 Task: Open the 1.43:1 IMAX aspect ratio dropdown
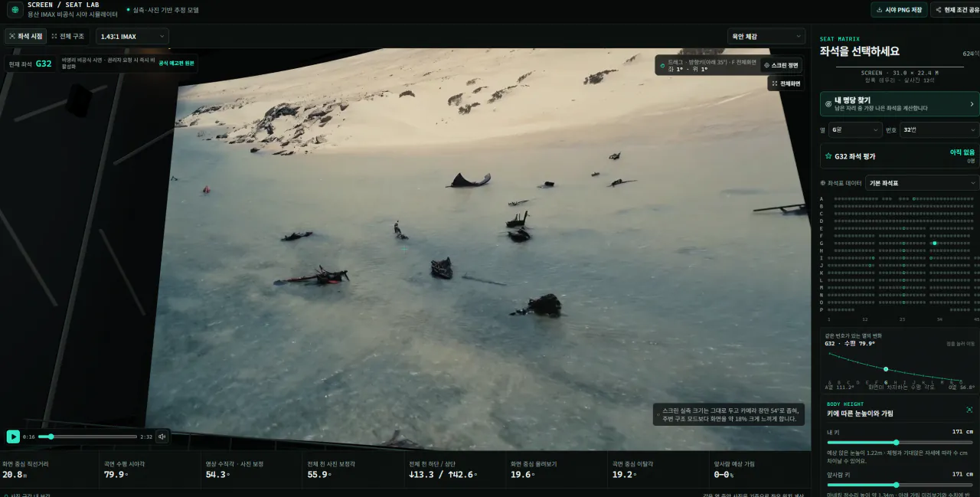point(132,36)
